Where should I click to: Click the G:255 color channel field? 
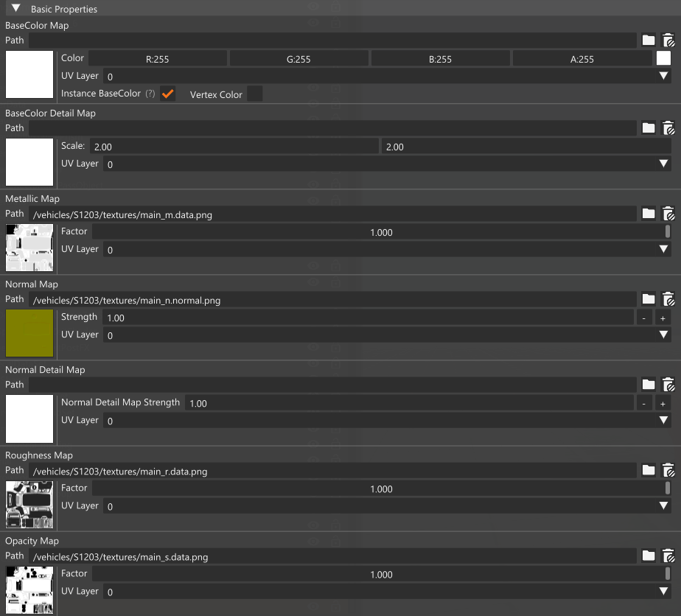pyautogui.click(x=298, y=59)
